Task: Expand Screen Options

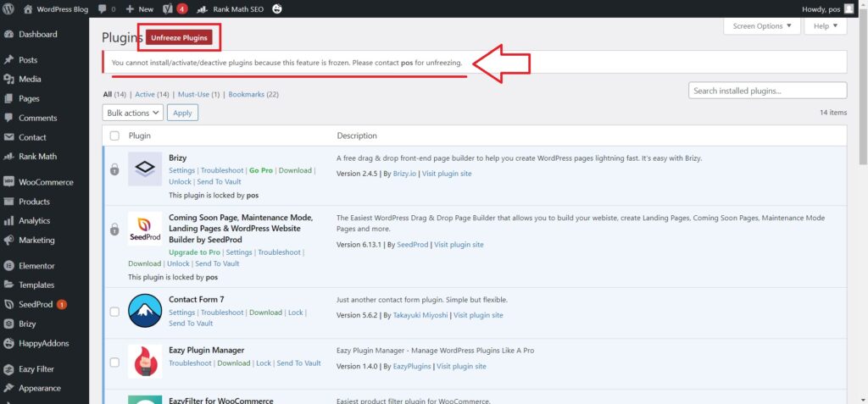Action: pos(762,26)
